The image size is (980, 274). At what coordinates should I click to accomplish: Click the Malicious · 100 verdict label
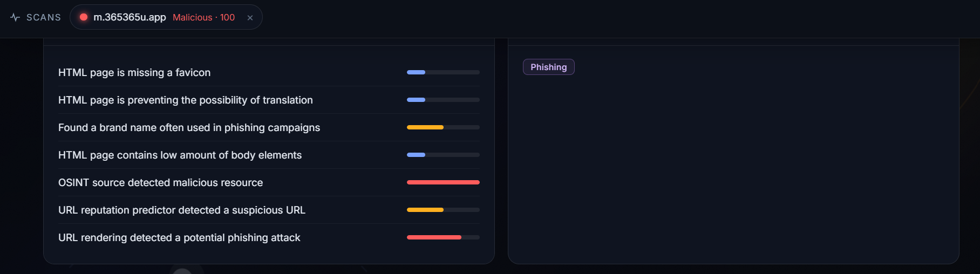coord(203,17)
